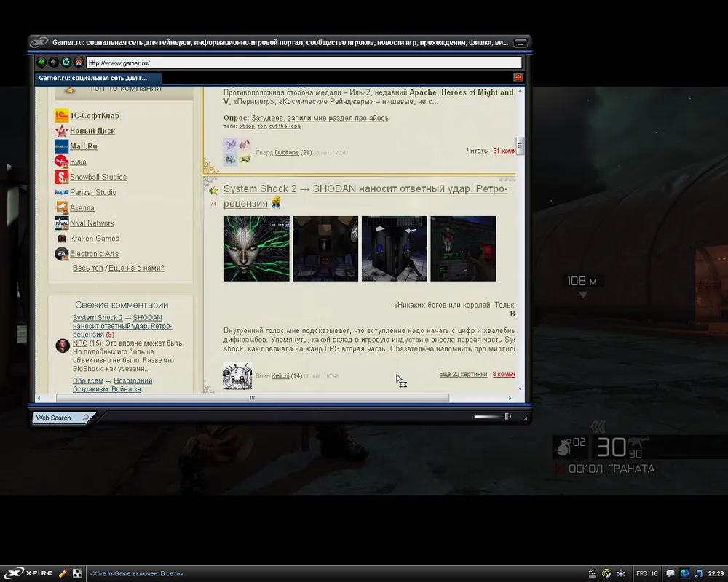Click the pencil icon next to Xfire logo
Image resolution: width=728 pixels, height=582 pixels.
pyautogui.click(x=63, y=573)
